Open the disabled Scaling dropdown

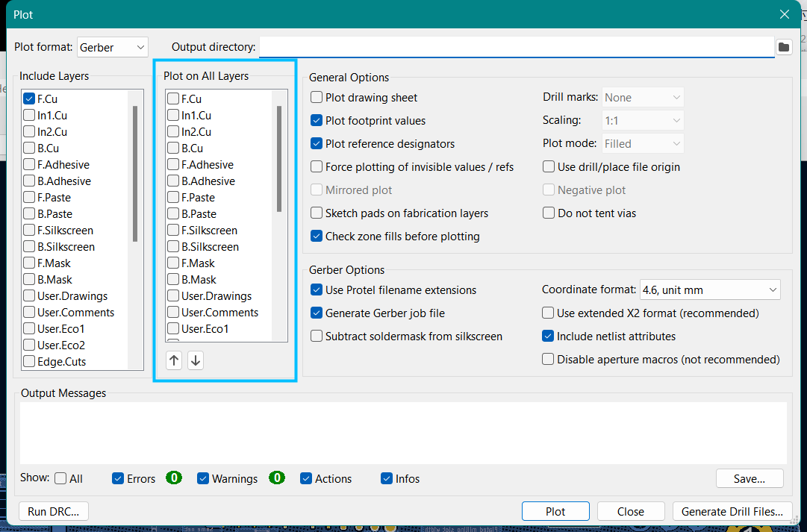click(x=643, y=120)
